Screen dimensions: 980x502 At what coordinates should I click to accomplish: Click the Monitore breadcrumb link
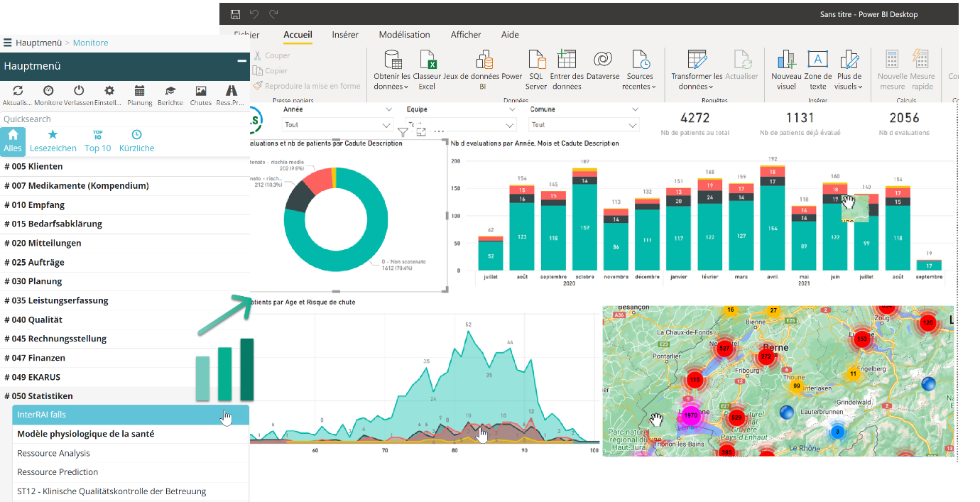[91, 43]
